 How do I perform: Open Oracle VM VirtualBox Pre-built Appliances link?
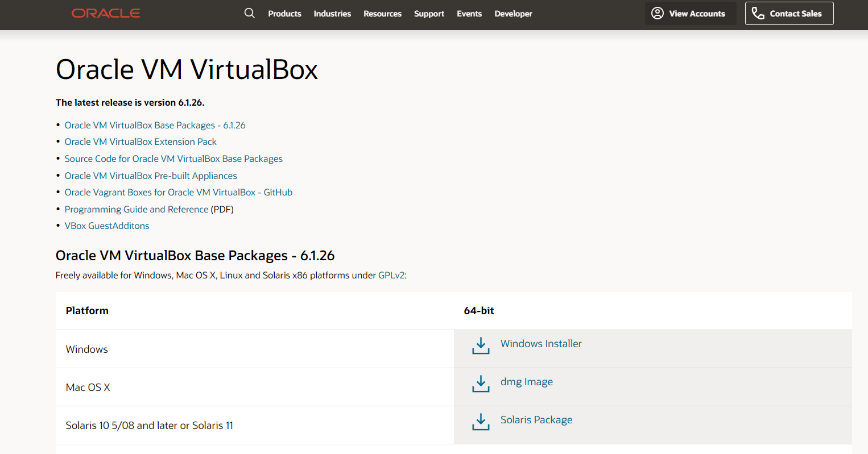pos(151,176)
